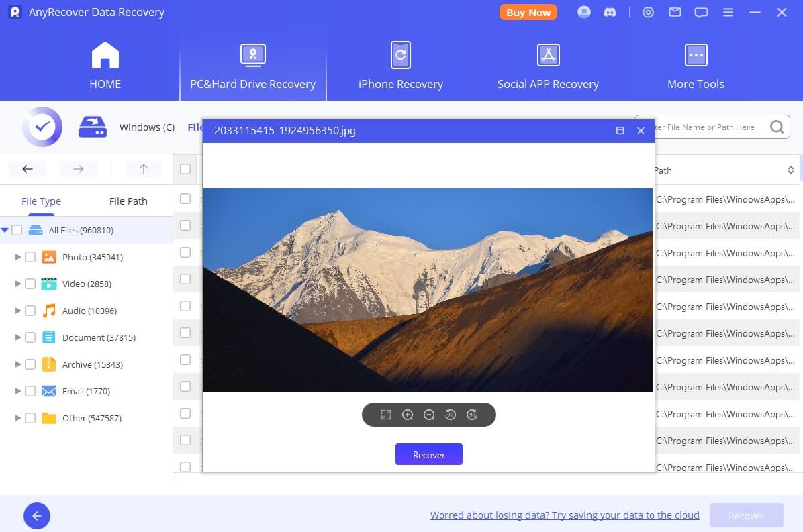This screenshot has height=532, width=803.
Task: Open the Discord community icon
Action: (x=610, y=13)
